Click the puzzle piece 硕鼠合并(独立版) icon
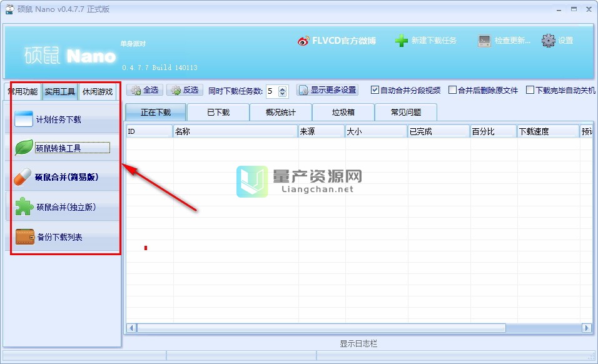 click(x=24, y=206)
